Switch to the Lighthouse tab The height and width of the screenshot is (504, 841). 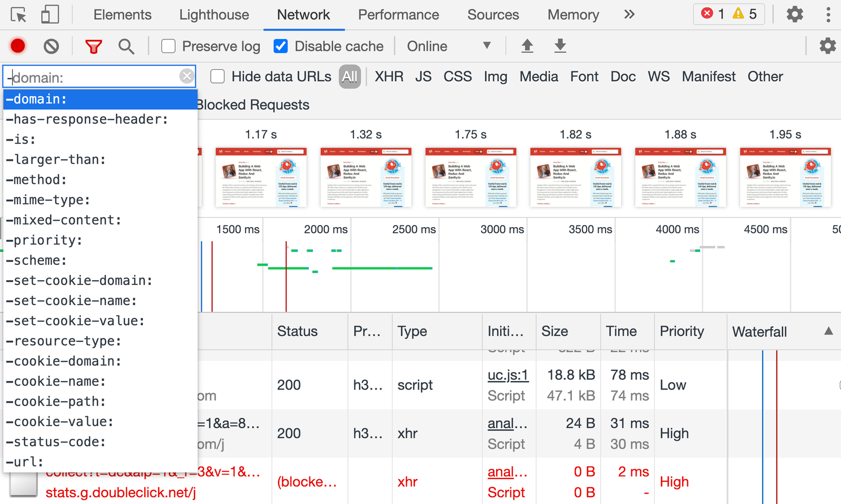[214, 15]
